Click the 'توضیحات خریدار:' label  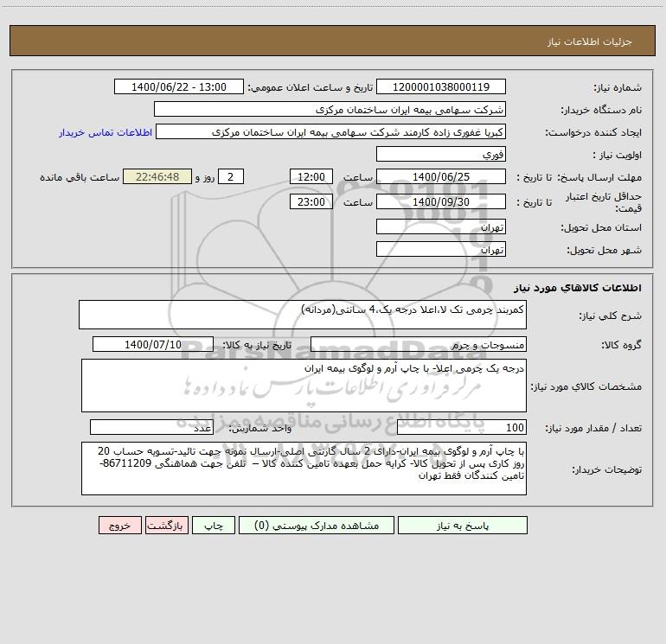(x=606, y=469)
